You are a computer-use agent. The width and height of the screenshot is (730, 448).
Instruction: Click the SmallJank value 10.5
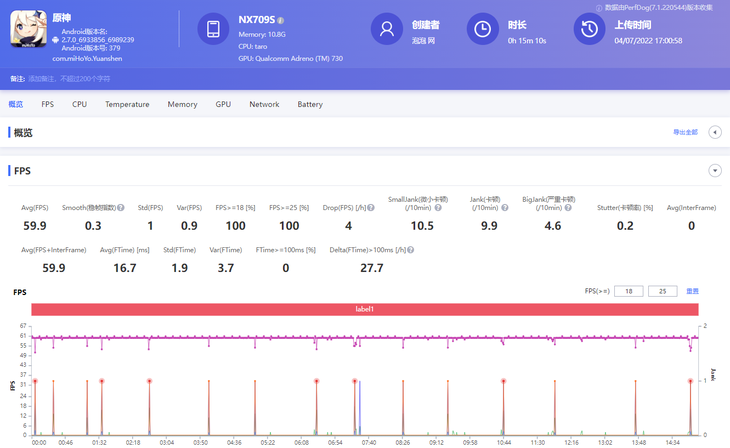(422, 226)
